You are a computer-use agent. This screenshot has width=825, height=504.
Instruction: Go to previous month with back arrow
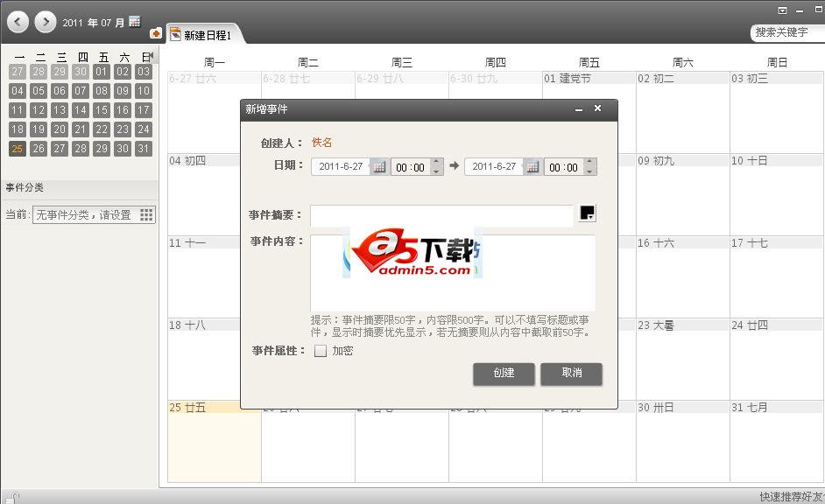pos(18,22)
